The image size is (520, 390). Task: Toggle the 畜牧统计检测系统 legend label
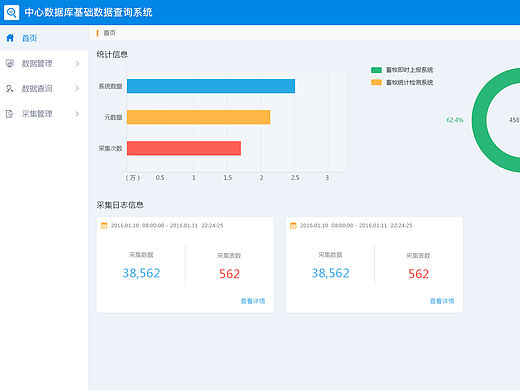point(409,82)
